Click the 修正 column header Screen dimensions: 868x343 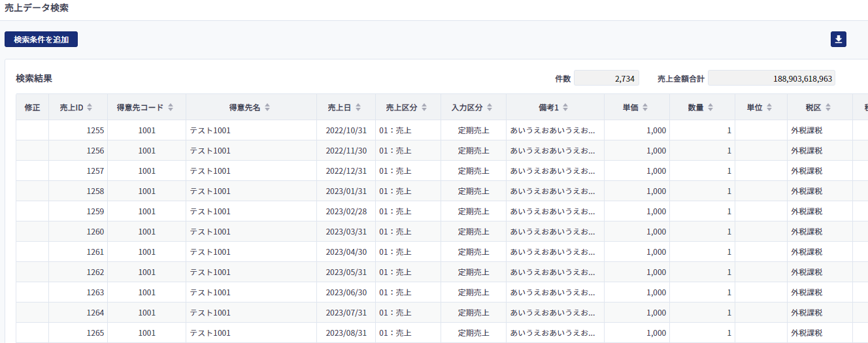(x=32, y=107)
